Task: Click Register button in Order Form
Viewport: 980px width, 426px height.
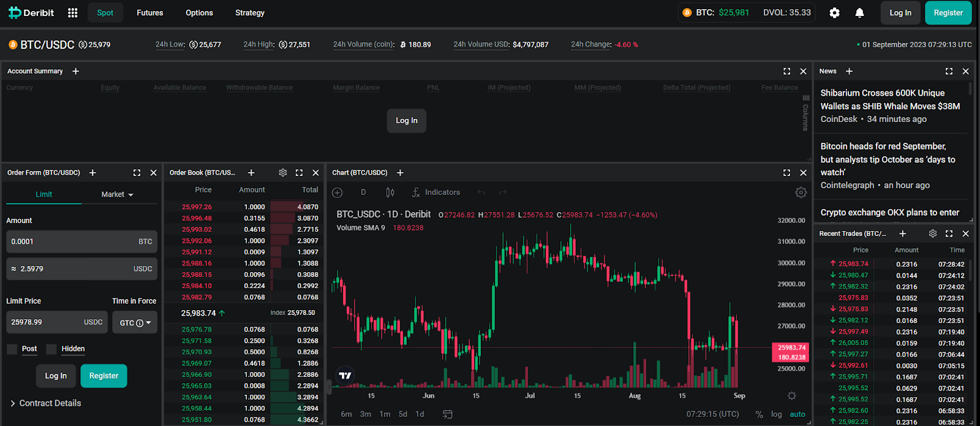Action: point(104,376)
